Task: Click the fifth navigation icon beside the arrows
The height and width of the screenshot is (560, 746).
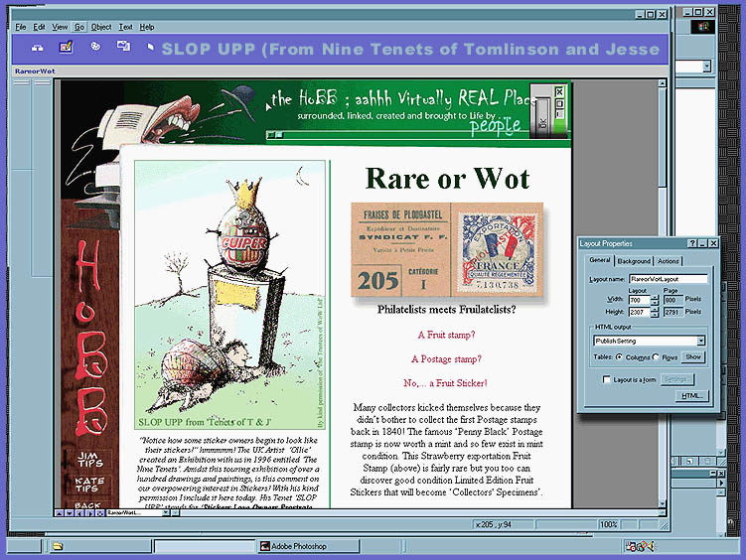Action: pyautogui.click(x=100, y=513)
